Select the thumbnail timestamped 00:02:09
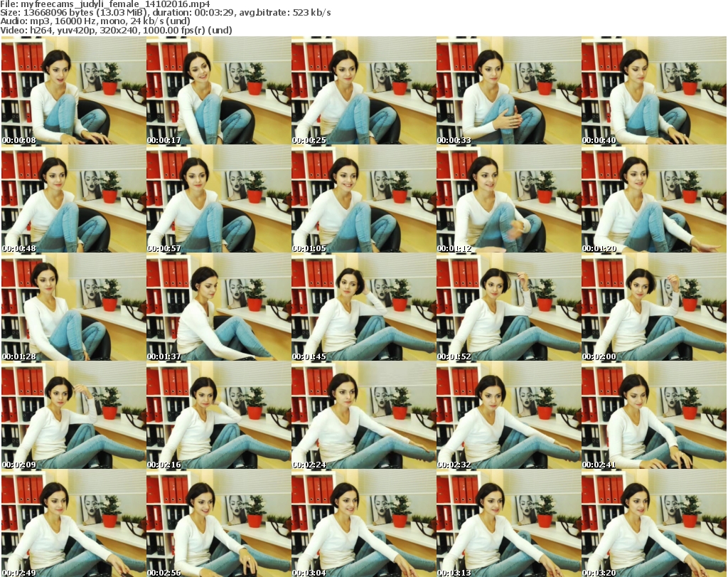The image size is (728, 577). 74,415
